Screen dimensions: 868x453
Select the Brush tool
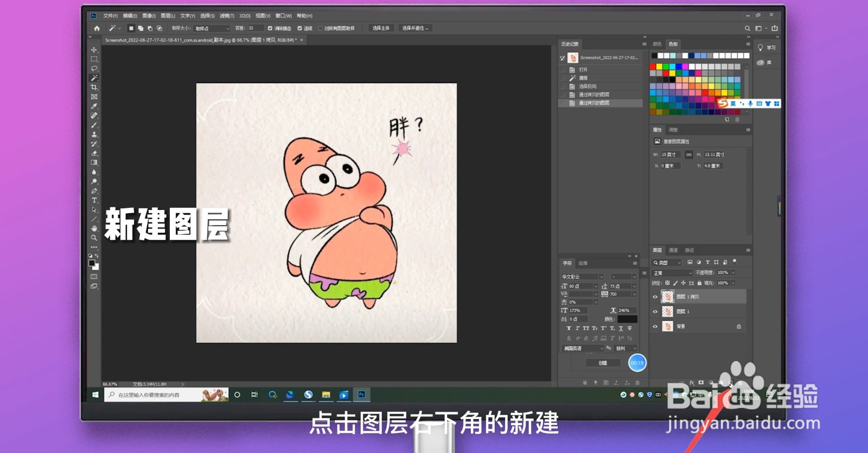tap(94, 125)
